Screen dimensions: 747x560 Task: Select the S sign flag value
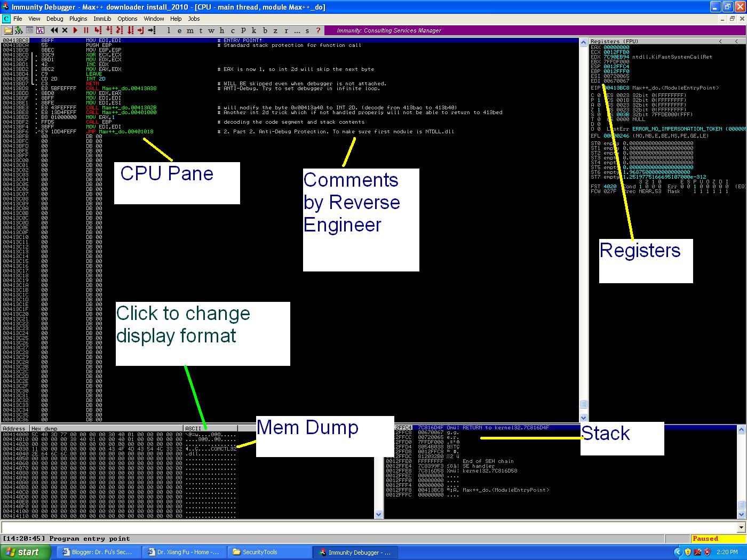coord(599,115)
